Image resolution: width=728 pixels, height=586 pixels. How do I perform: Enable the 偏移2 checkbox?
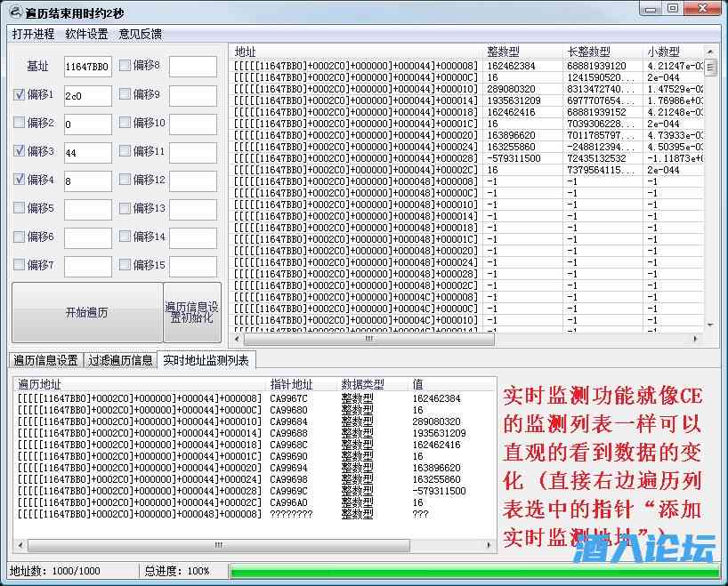pyautogui.click(x=20, y=123)
